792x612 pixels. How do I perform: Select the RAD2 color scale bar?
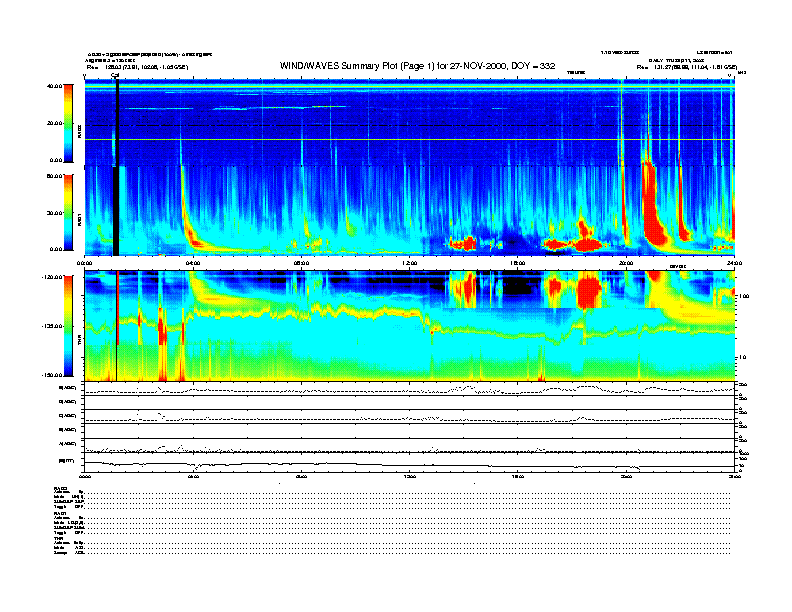point(68,123)
